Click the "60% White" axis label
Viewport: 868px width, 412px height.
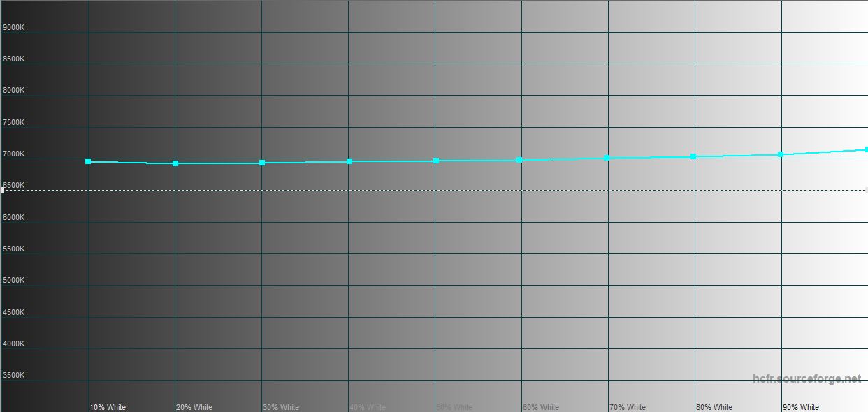tap(541, 407)
